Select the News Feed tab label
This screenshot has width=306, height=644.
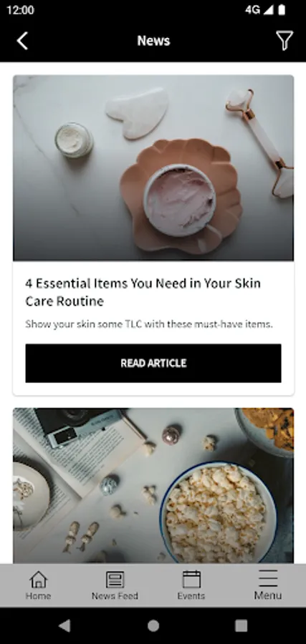(x=115, y=595)
